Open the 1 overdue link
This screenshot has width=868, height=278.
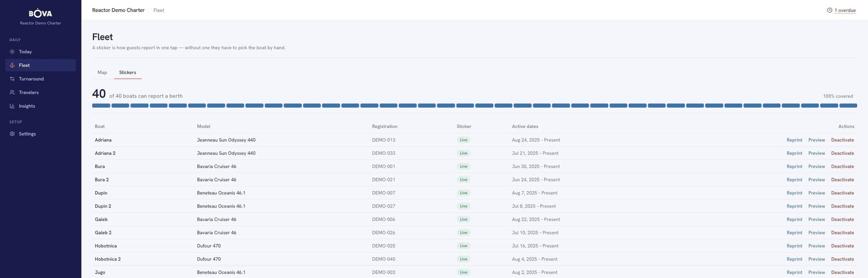tap(845, 10)
